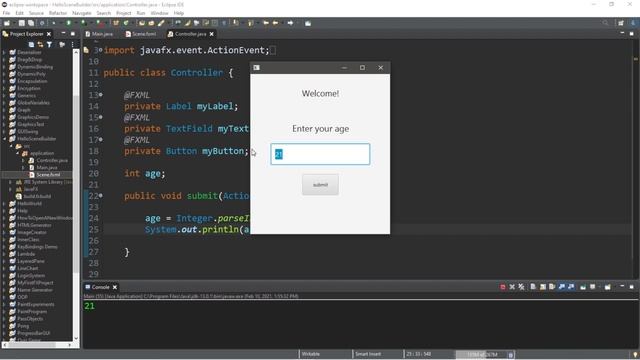Click 'Smart Insert' in the status bar
The image size is (640, 360).
[x=368, y=354]
